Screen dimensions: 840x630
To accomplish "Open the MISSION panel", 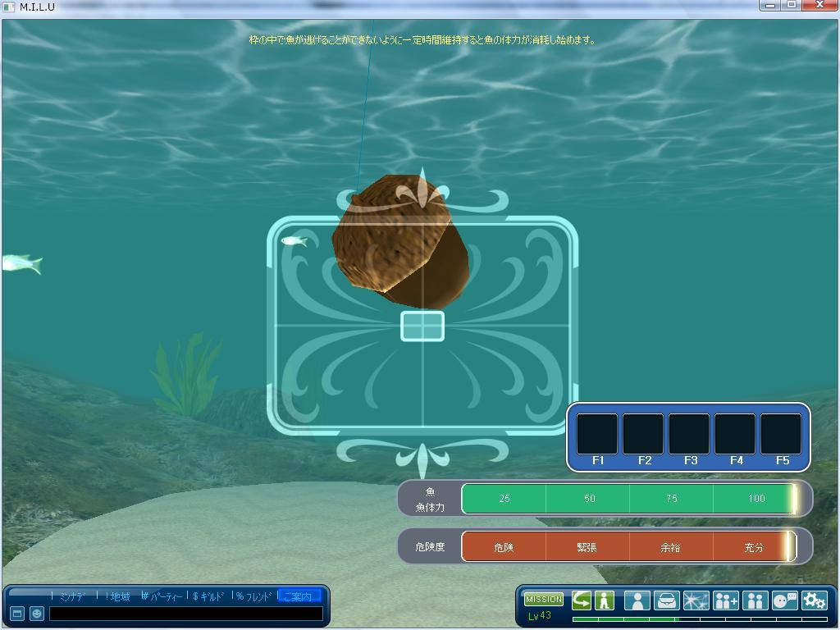I will (x=543, y=600).
